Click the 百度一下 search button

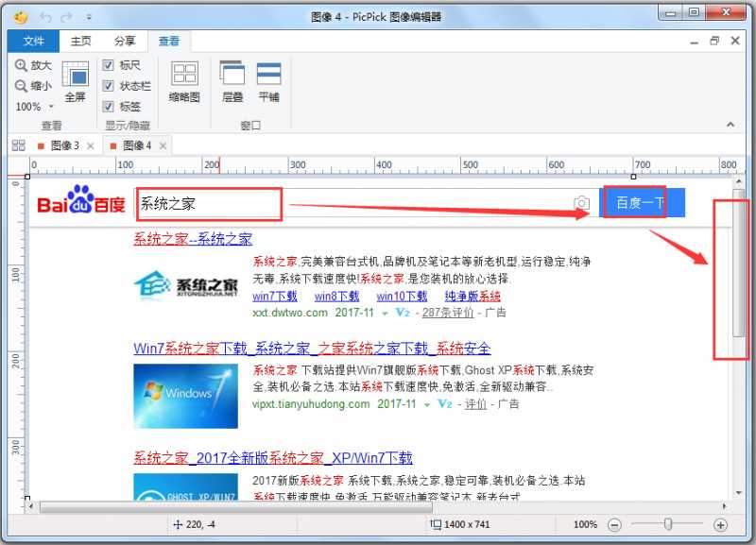642,203
